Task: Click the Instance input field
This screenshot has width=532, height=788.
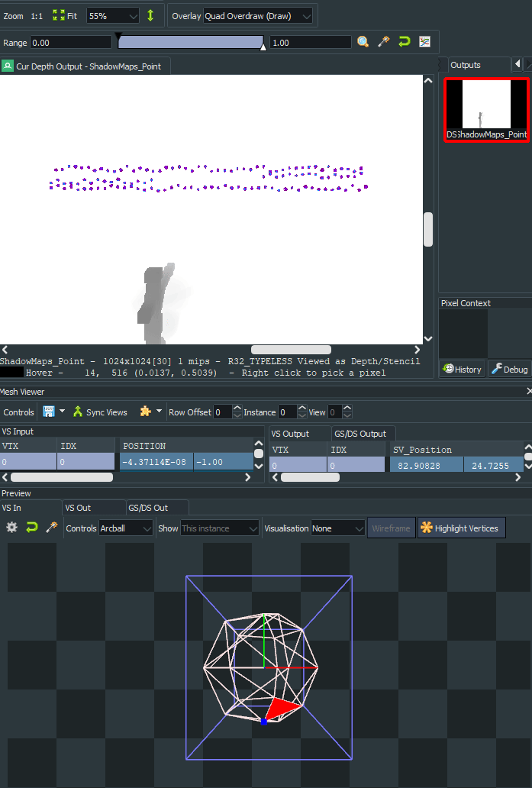Action: point(288,412)
